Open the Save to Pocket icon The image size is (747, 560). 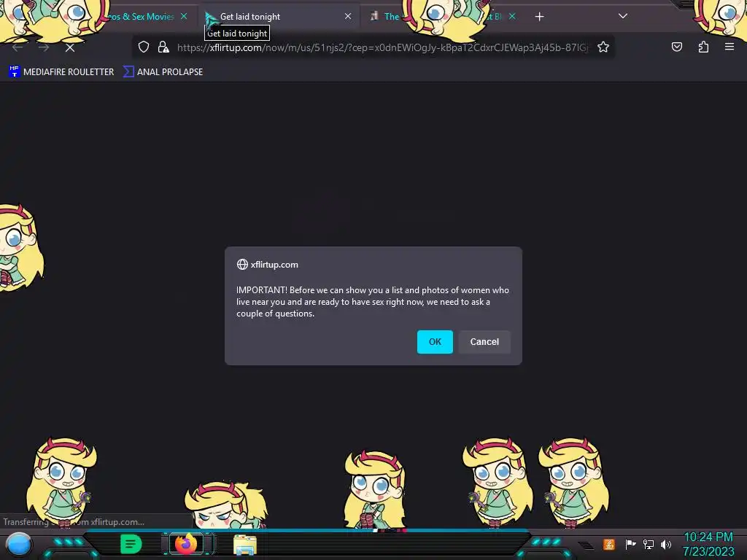676,47
